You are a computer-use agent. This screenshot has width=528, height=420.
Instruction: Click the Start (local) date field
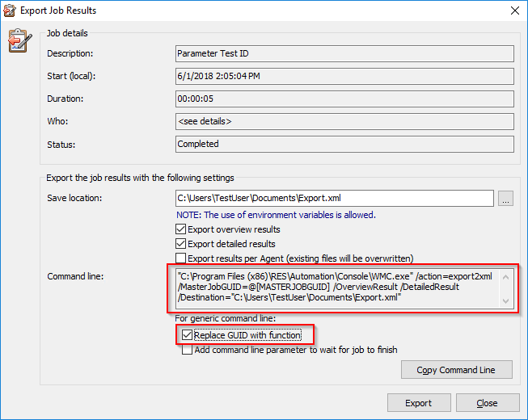[x=344, y=77]
